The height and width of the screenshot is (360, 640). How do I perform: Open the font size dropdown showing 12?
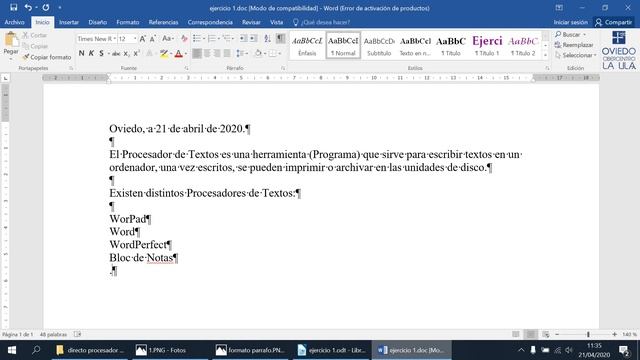[x=135, y=39]
